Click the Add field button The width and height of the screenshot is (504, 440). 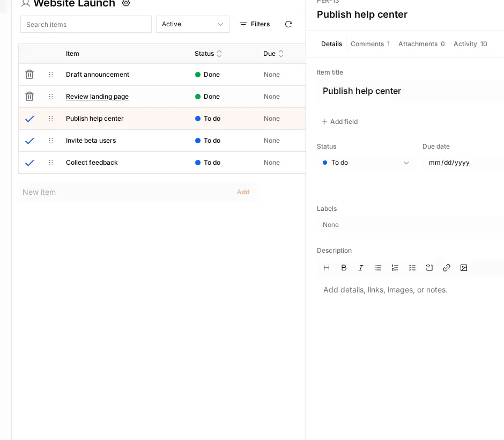(x=339, y=122)
